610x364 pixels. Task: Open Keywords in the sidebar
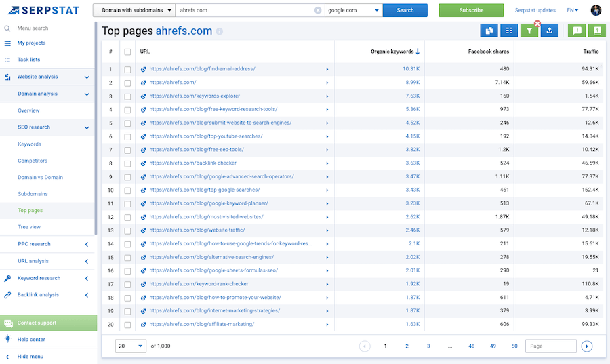click(30, 144)
